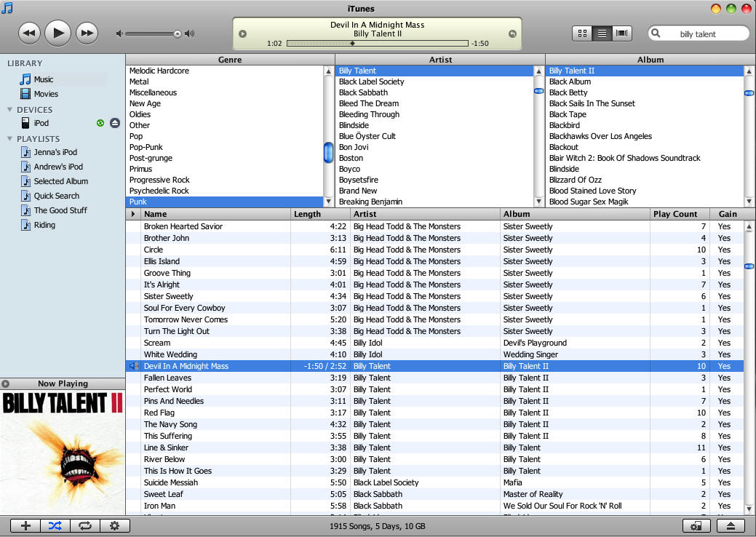Click the eject disc button bottom right

[x=731, y=526]
